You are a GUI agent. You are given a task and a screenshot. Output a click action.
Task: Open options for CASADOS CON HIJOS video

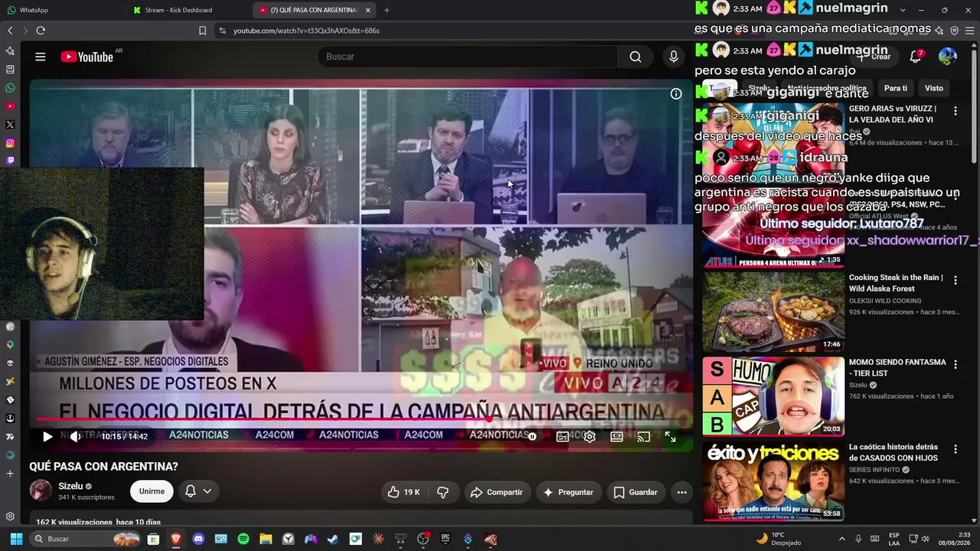(955, 449)
